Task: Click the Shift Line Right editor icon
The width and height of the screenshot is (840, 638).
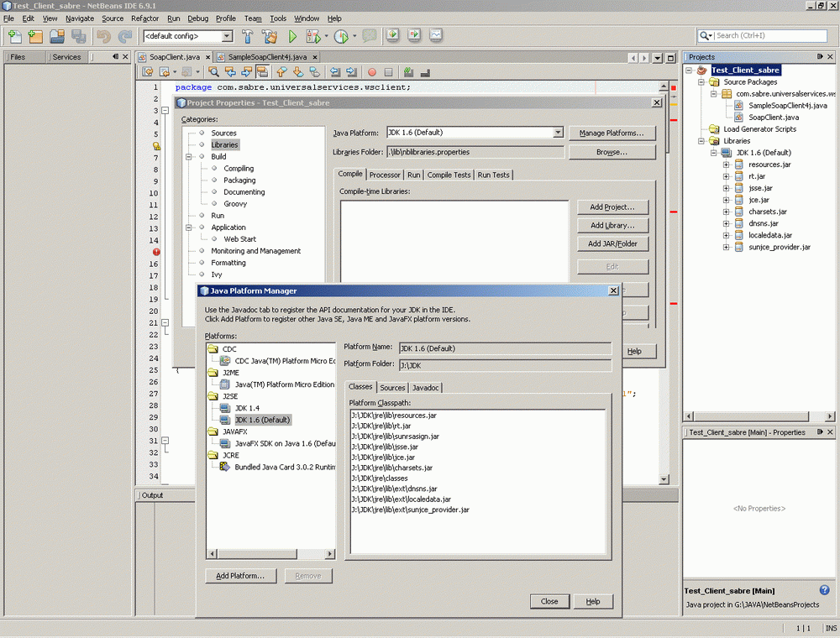Action: [x=351, y=71]
